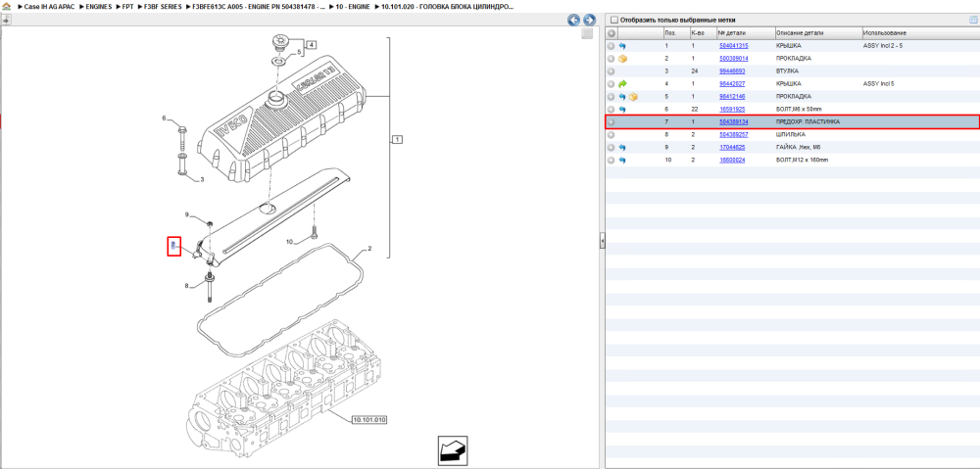Add position 8 ШПИЛЬКА via circle icon
This screenshot has width=980, height=469.
click(612, 135)
